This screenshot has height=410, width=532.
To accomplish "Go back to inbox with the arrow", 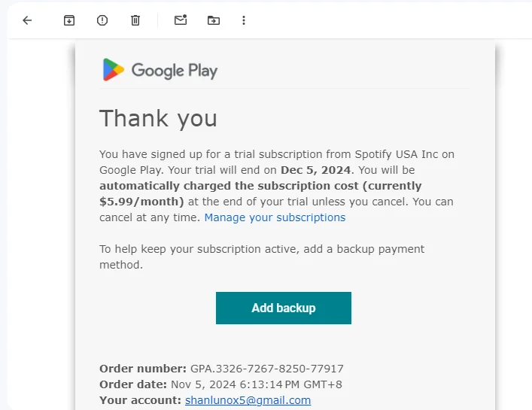I will (x=27, y=20).
